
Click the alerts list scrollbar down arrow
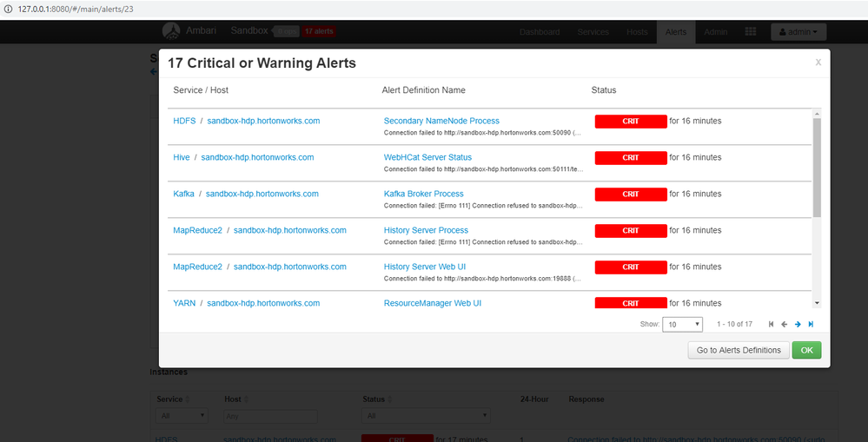tap(817, 303)
